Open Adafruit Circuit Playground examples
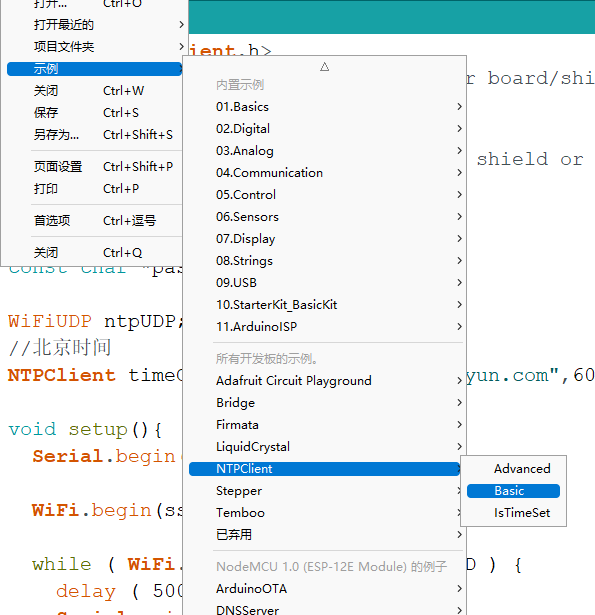 pyautogui.click(x=324, y=380)
